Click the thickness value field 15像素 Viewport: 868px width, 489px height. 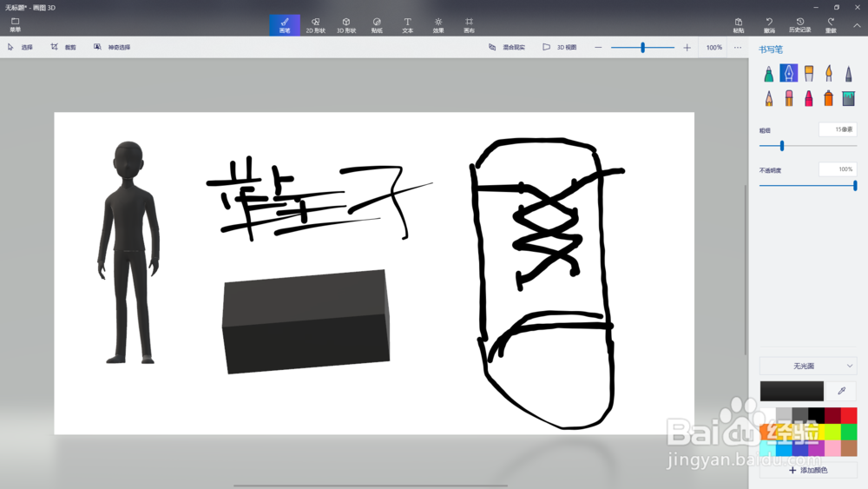pos(838,129)
